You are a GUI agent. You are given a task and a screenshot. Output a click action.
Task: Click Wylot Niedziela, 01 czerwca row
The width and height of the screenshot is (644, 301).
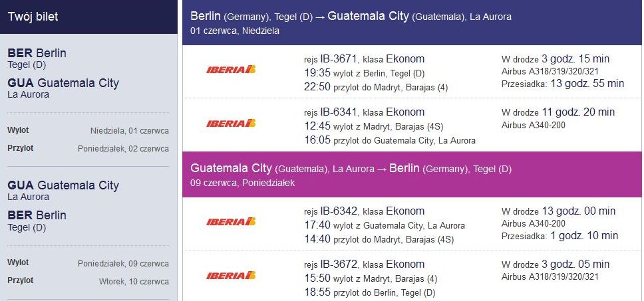pyautogui.click(x=88, y=131)
